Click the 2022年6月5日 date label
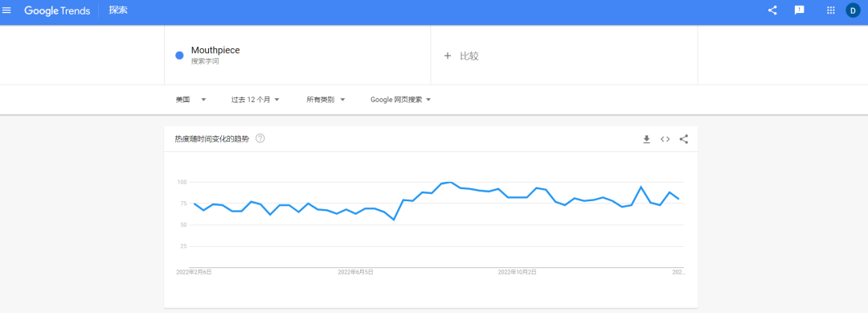Viewport: 868px width, 313px height. coord(355,272)
